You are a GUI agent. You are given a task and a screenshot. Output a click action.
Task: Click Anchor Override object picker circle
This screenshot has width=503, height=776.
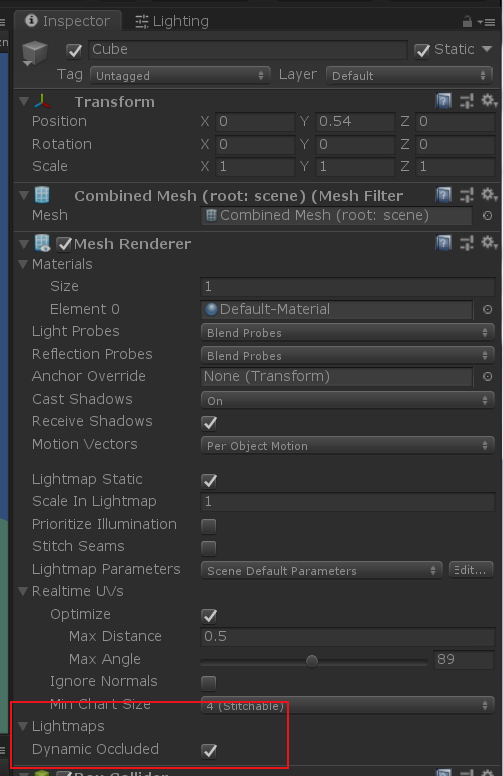coord(487,377)
